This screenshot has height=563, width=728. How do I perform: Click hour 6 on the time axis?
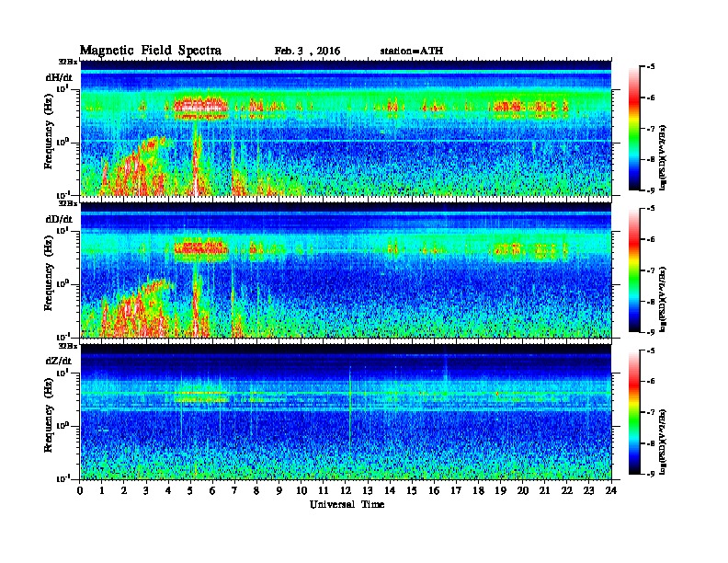pos(212,491)
